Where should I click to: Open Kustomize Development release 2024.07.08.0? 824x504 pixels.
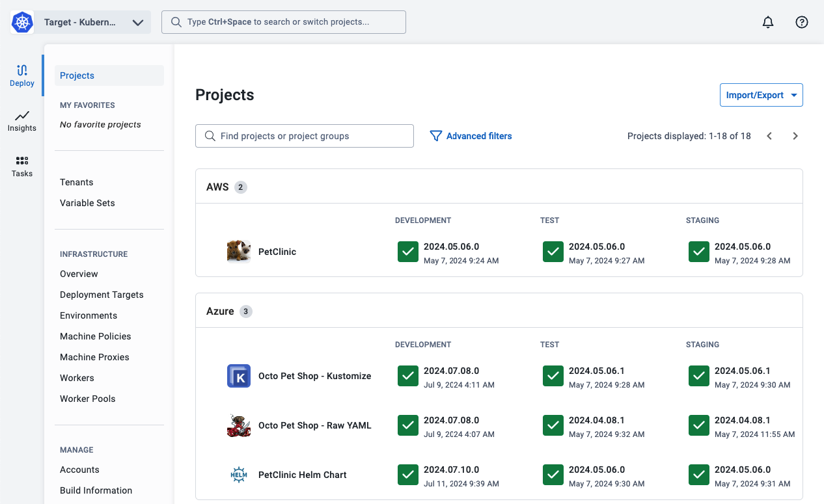coord(451,371)
